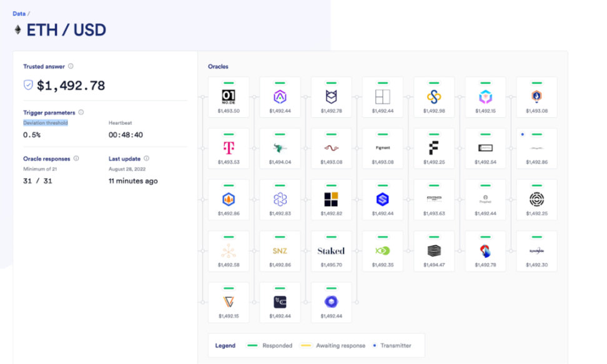The image size is (607, 364).
Task: Click the Syndicate oracle logo
Action: [536, 250]
